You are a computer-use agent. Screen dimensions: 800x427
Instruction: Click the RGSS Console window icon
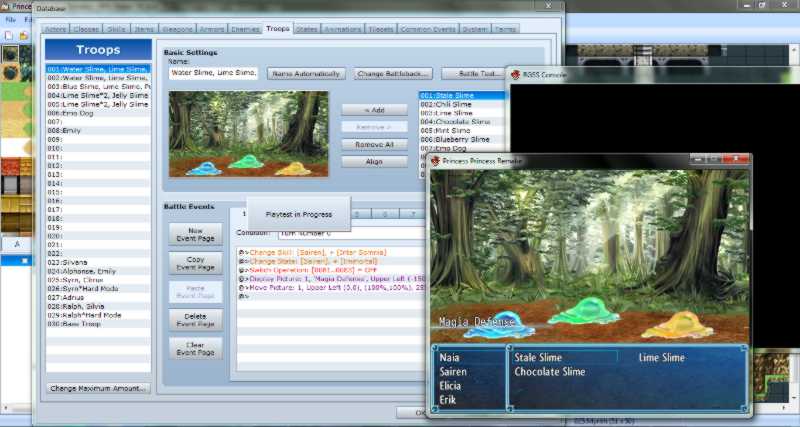click(513, 73)
